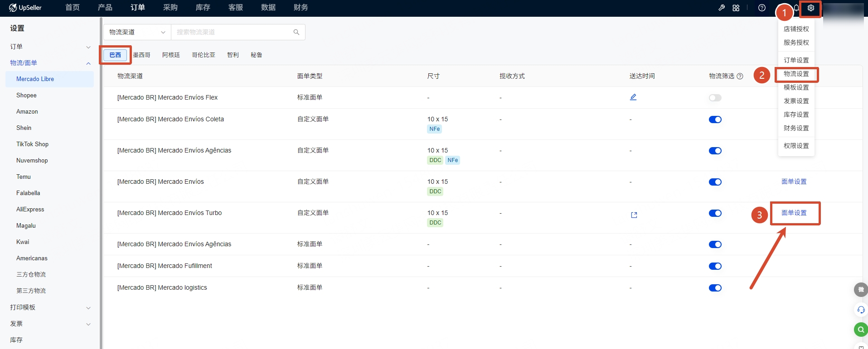Open the 库存 top menu
The height and width of the screenshot is (349, 868).
tap(203, 8)
